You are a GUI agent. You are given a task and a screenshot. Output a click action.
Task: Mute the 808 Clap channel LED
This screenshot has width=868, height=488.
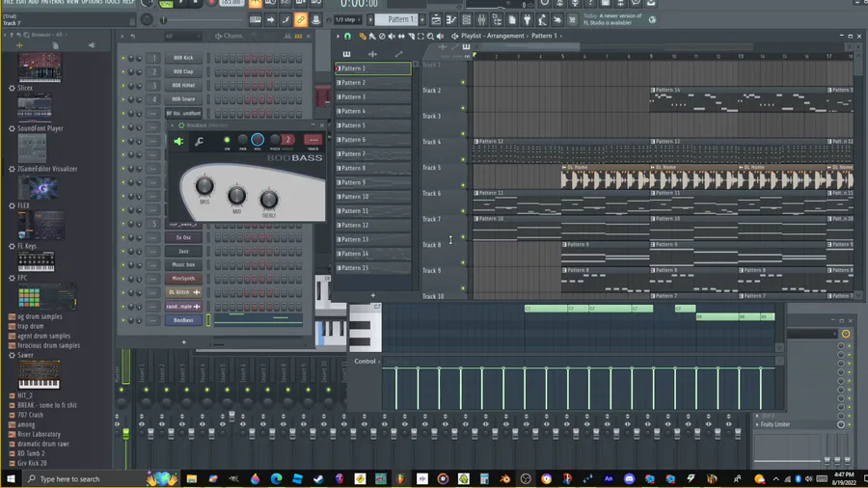tap(123, 72)
